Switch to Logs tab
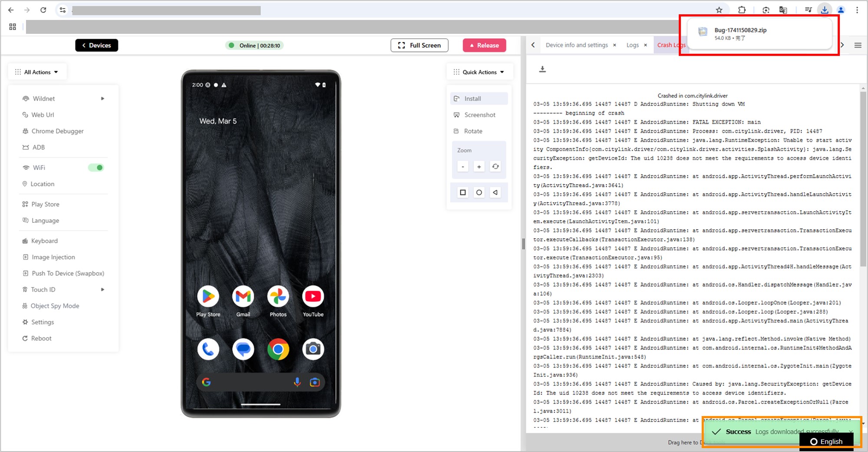The image size is (868, 452). [633, 45]
